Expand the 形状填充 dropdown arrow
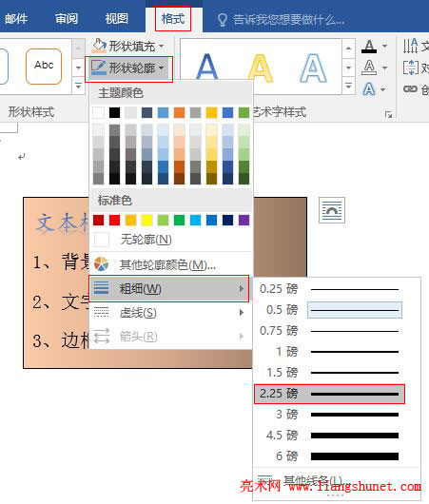The width and height of the screenshot is (429, 504). 161,46
